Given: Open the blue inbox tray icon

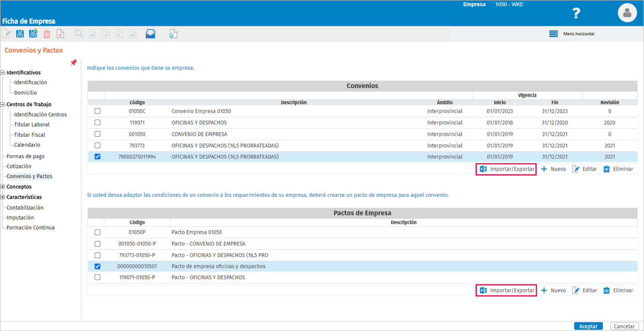Looking at the screenshot, I should click(151, 34).
